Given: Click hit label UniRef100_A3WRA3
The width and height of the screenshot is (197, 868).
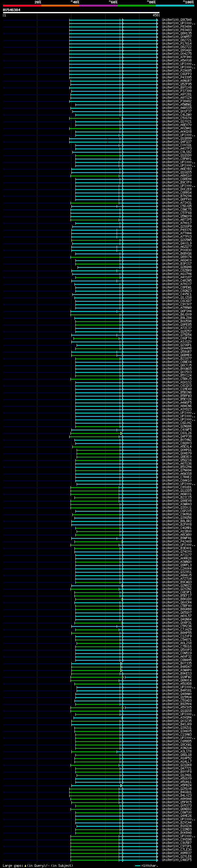Looking at the screenshot, I should [x=176, y=504].
